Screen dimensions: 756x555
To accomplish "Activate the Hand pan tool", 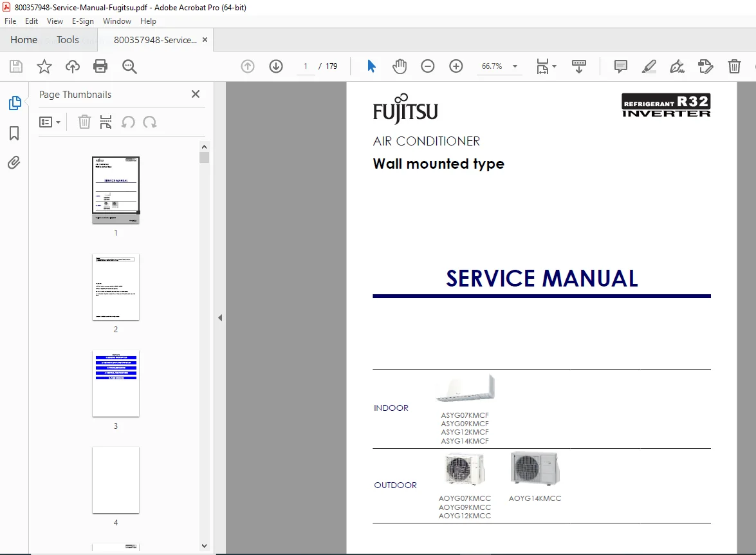I will (399, 66).
